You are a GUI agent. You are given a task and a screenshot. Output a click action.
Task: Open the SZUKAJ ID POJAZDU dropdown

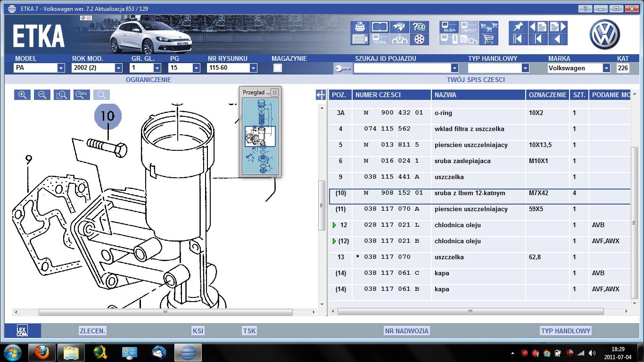[x=454, y=68]
